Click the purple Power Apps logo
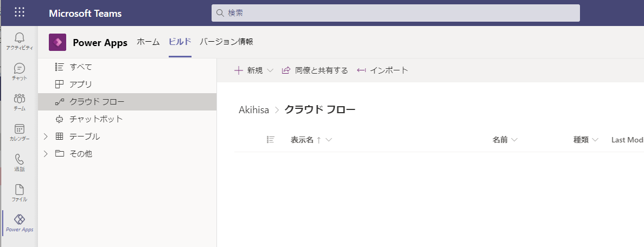 coord(58,42)
